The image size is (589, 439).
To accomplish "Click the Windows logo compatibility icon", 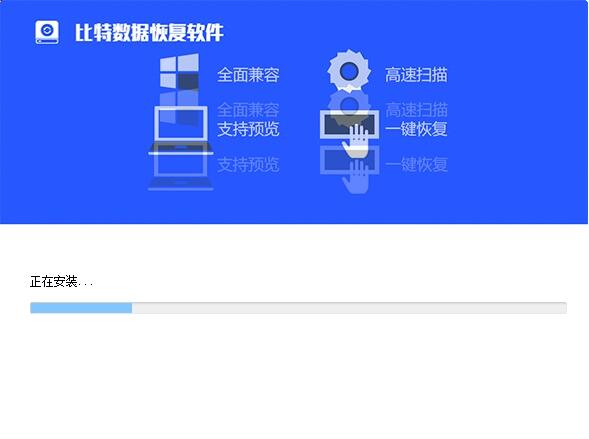I will point(180,72).
